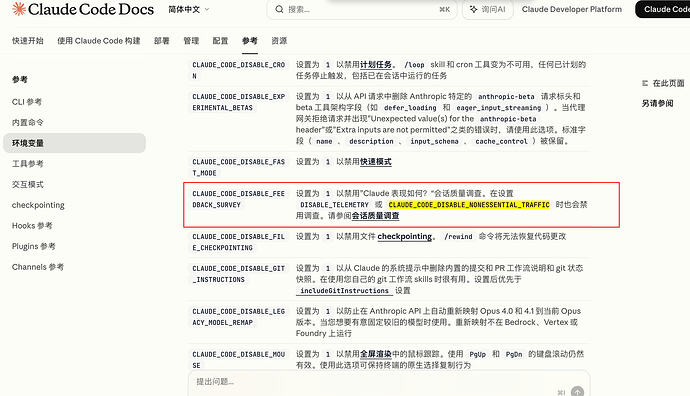
Task: Select 环境变量 in the sidebar
Action: pos(74,143)
